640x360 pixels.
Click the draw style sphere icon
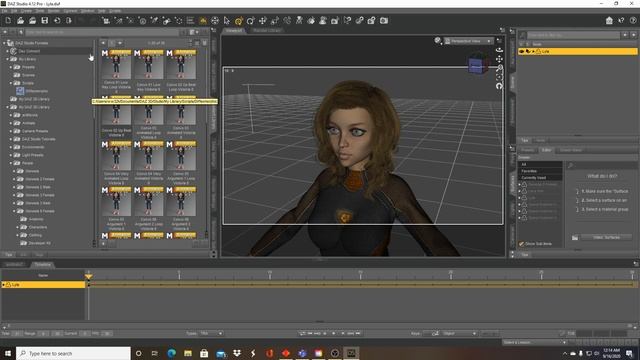(x=438, y=40)
